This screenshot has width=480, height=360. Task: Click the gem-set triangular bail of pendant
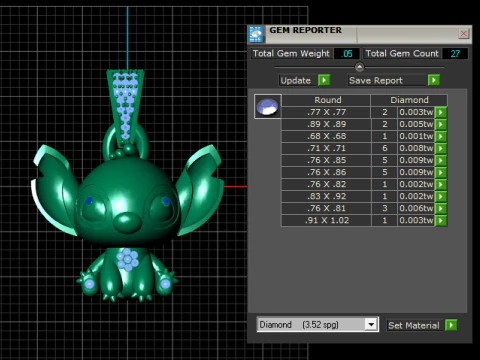(x=125, y=107)
